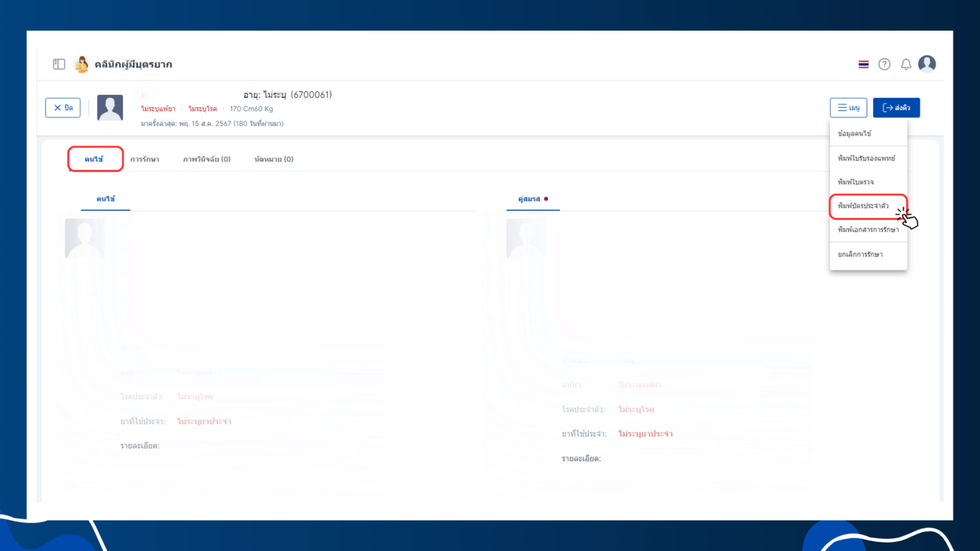Open notifications bell

906,64
